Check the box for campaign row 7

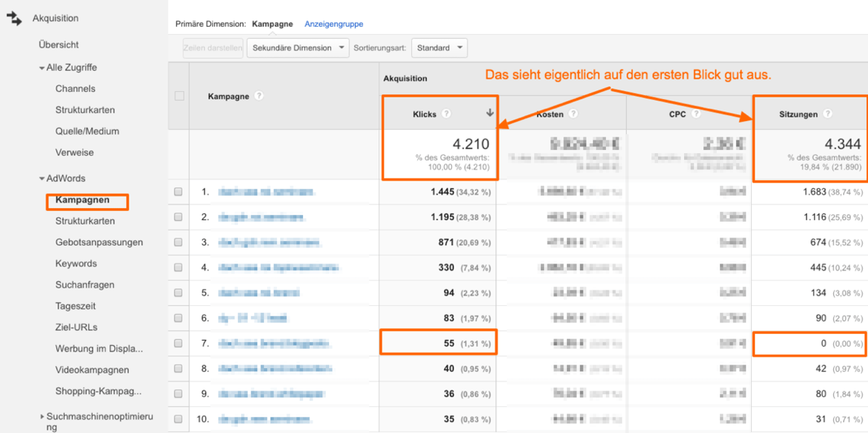(x=179, y=343)
